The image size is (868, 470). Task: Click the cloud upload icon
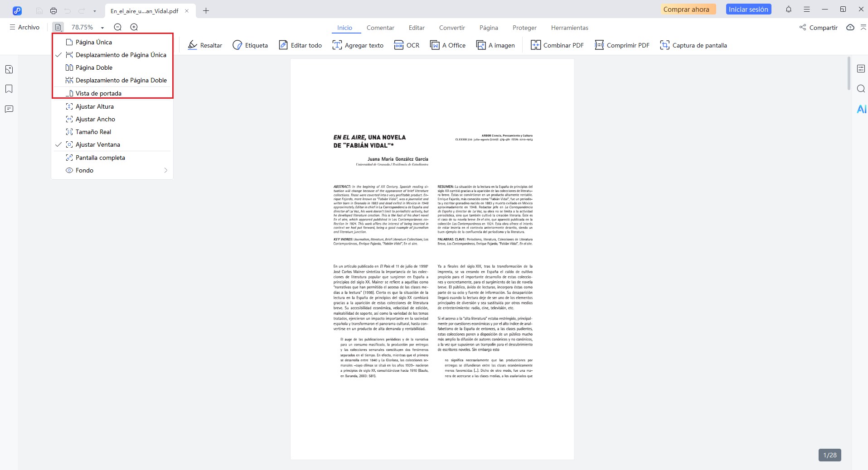850,28
